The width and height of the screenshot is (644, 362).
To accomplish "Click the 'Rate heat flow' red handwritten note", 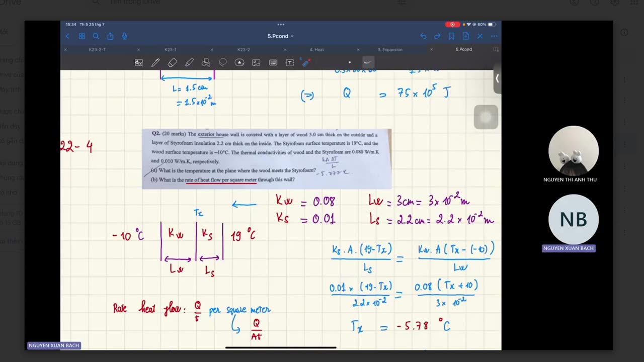I will 156,309.
